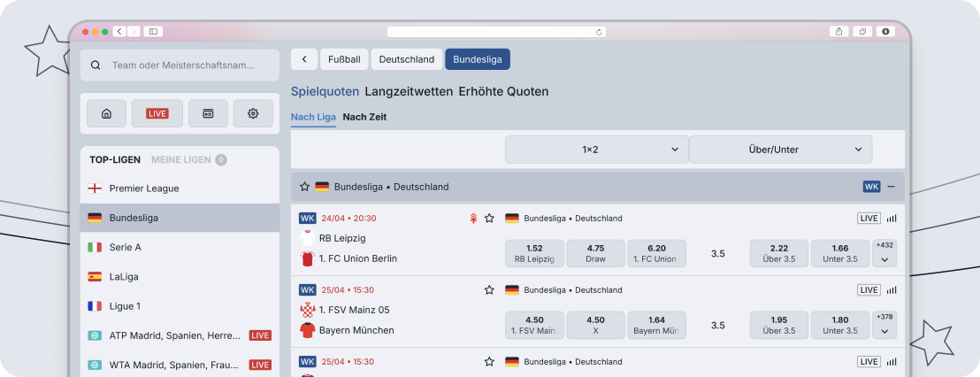Viewport: 980px width, 377px height.
Task: Click RB Leipzig team name
Action: click(342, 238)
